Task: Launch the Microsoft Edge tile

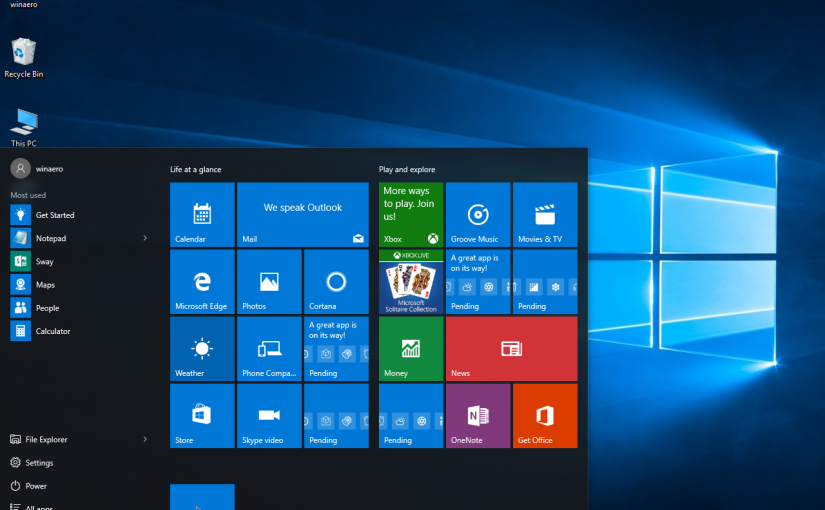Action: (202, 282)
